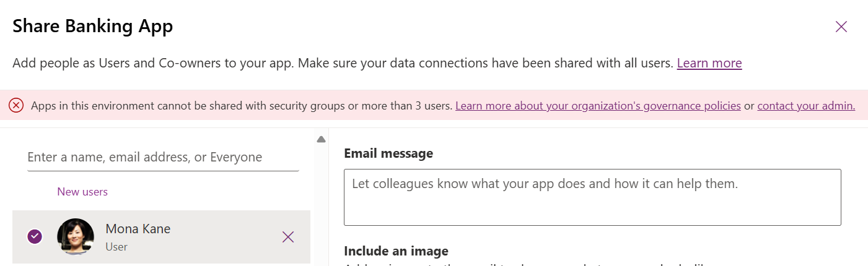Image resolution: width=868 pixels, height=266 pixels.
Task: Click the red error icon in banner
Action: 16,106
